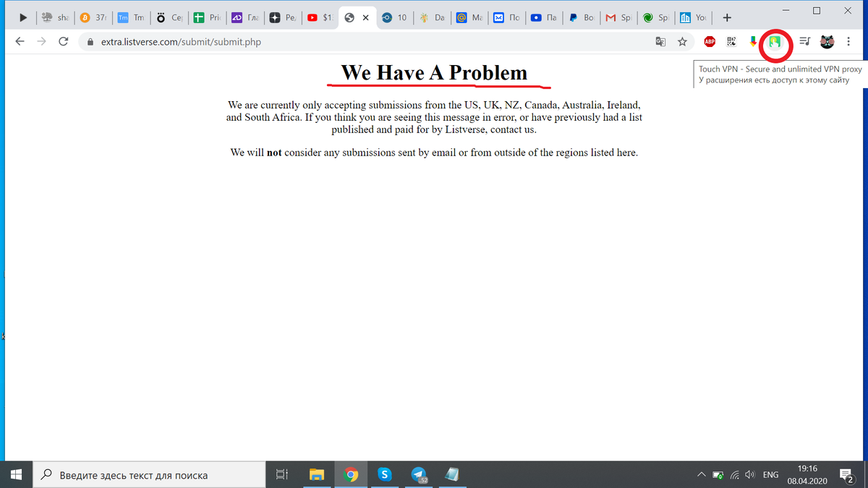Switch to the Cyrillic 'Ce' tab

coord(169,17)
